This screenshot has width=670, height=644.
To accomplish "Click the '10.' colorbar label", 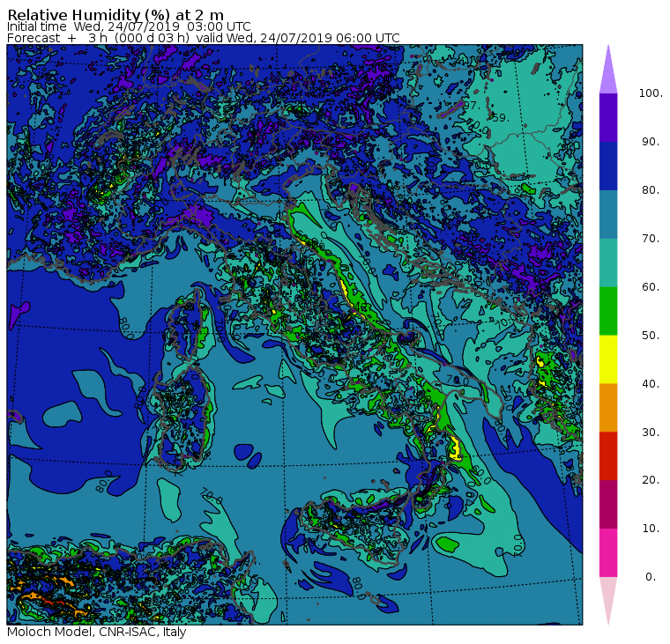I will coord(651,529).
